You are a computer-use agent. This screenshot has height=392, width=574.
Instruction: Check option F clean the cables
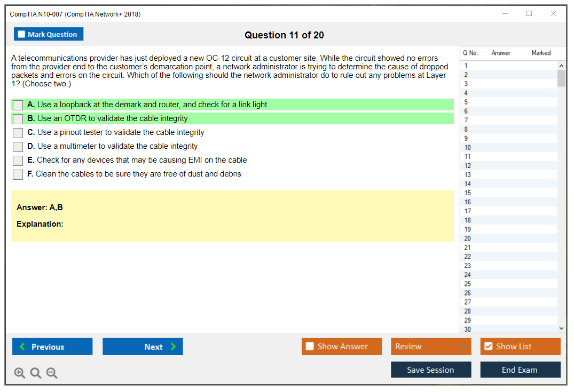tap(18, 174)
